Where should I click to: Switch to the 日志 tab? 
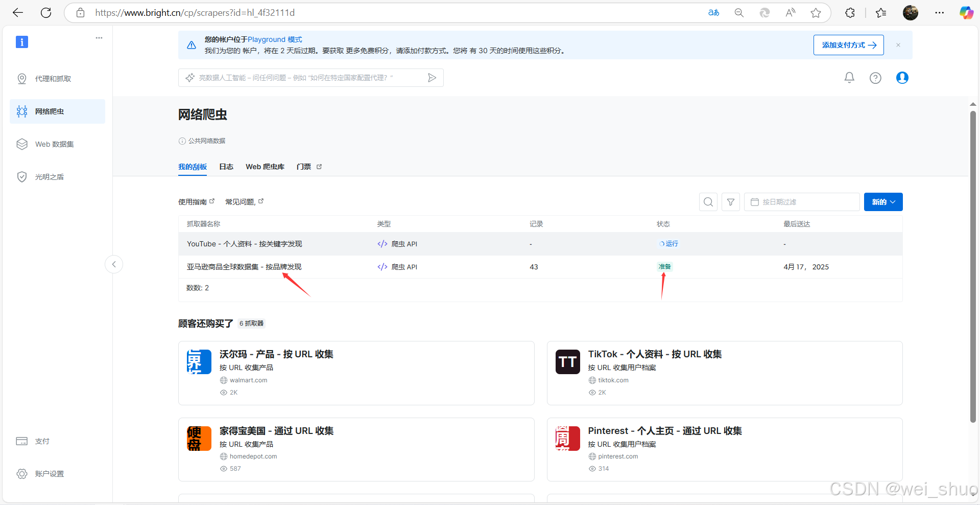pos(226,167)
